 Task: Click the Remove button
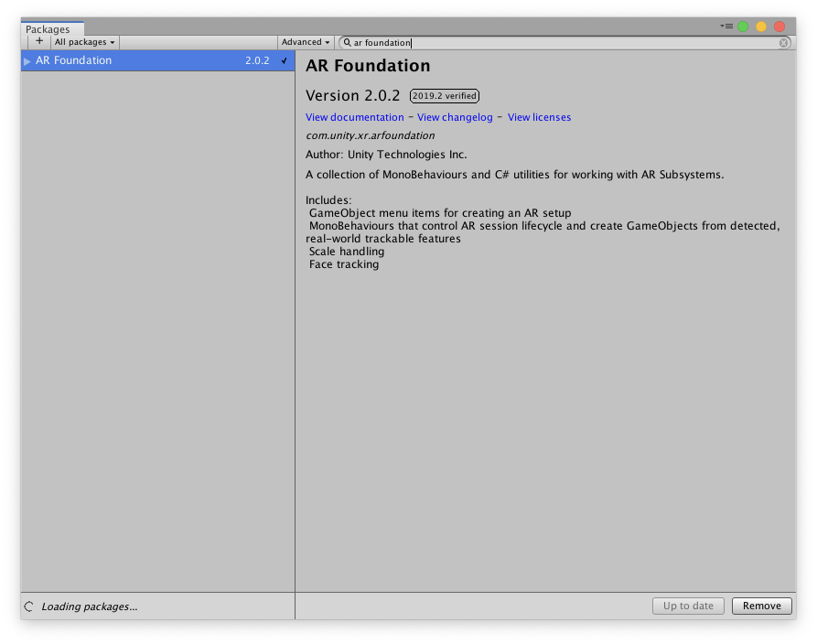(x=762, y=606)
